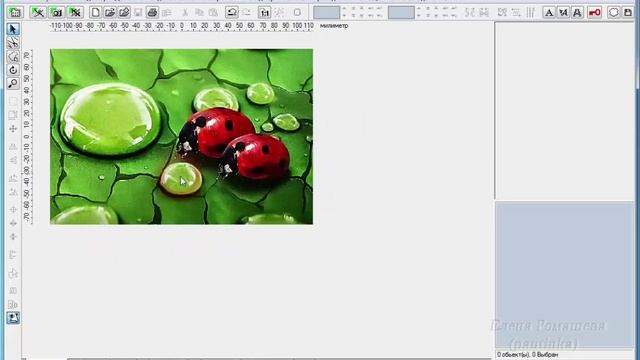Screen dimensions: 640x360
Task: Click the green icon with crossed tools
Action: click(x=38, y=13)
